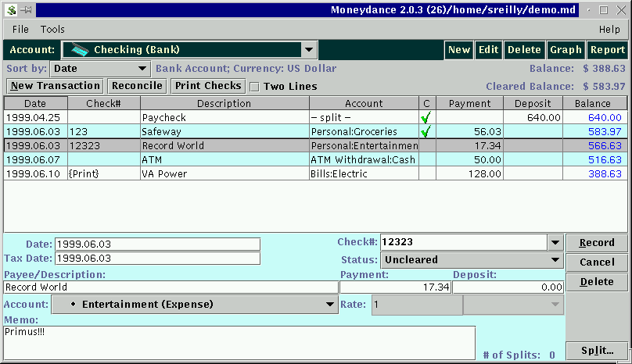Click the Rate field showing 1
This screenshot has height=364, width=632.
417,305
